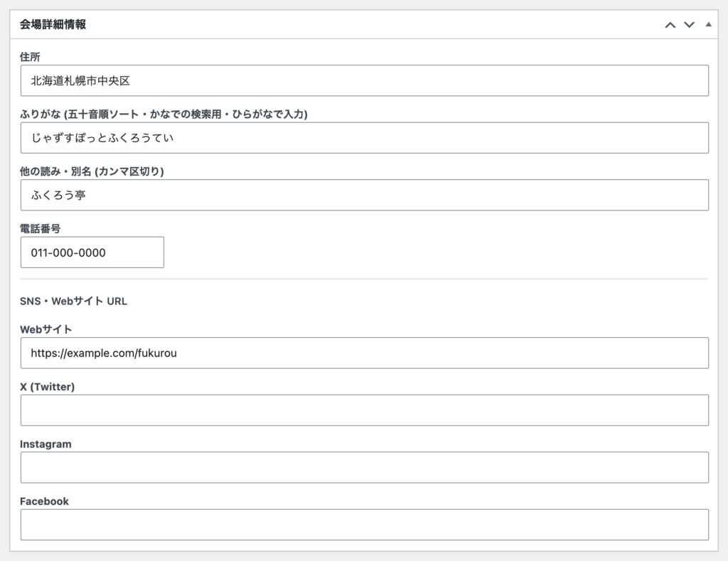The height and width of the screenshot is (561, 728).
Task: Click the 電話番号 label
Action: pos(40,228)
